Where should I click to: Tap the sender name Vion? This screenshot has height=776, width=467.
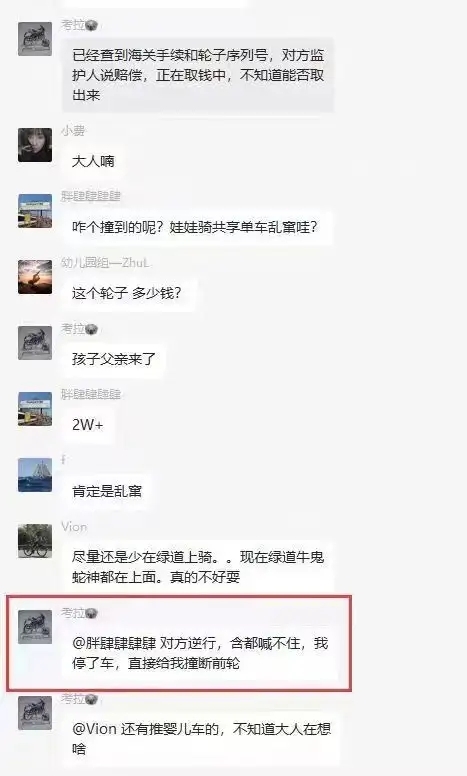point(74,527)
